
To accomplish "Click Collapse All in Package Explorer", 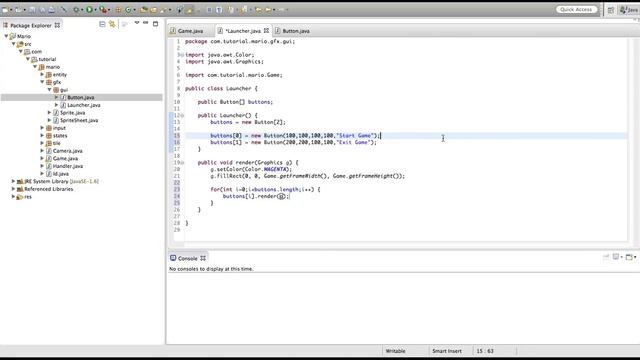I will coord(102,24).
